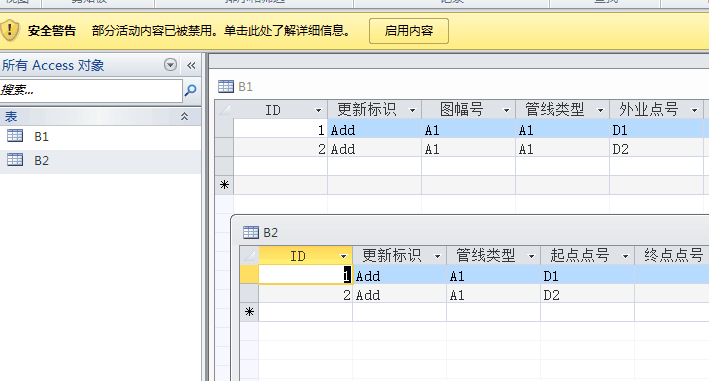Click the B2 table icon in navigation pane
Viewport: 709px width, 381px height.
click(x=15, y=160)
